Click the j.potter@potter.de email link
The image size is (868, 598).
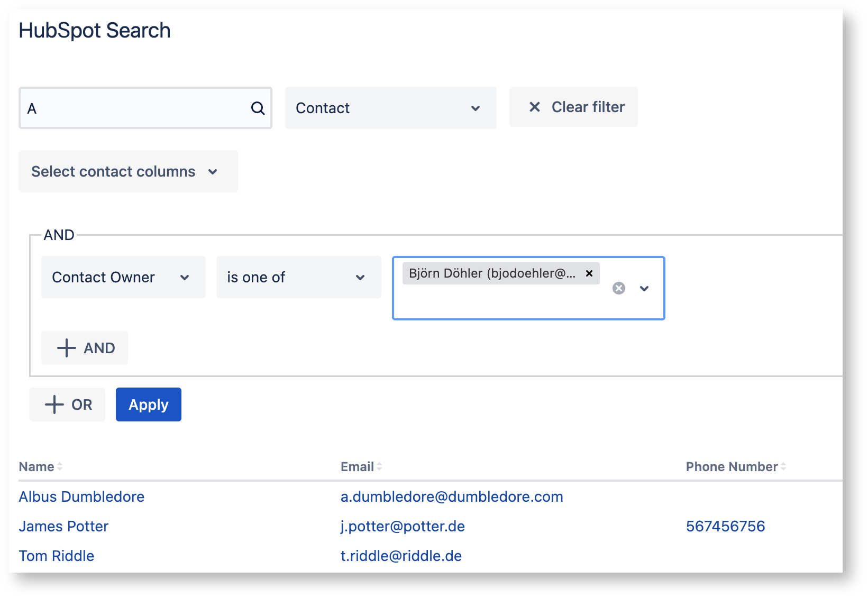pyautogui.click(x=403, y=526)
